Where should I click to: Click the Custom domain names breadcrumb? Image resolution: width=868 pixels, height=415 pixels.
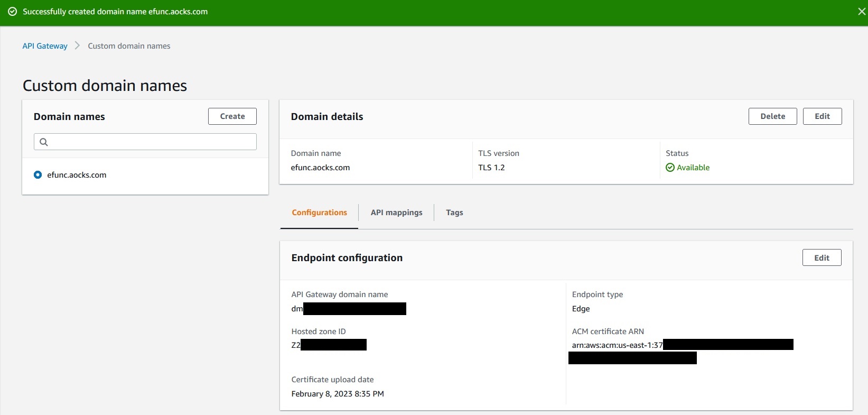(x=129, y=46)
